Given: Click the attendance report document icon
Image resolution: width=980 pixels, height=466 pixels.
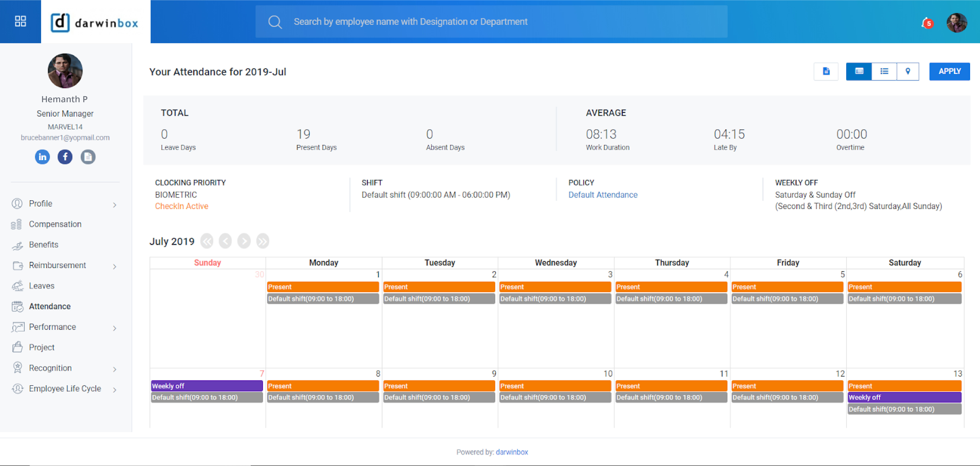Looking at the screenshot, I should 826,71.
